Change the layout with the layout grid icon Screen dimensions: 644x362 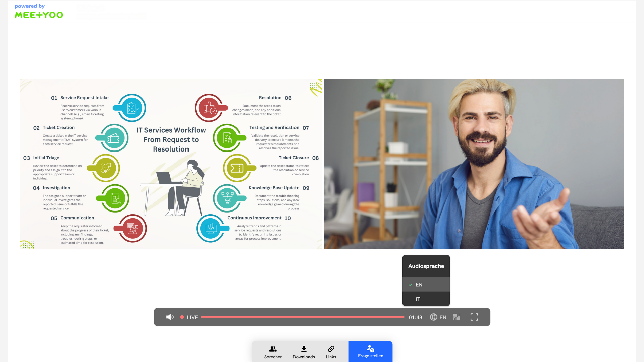pyautogui.click(x=457, y=317)
